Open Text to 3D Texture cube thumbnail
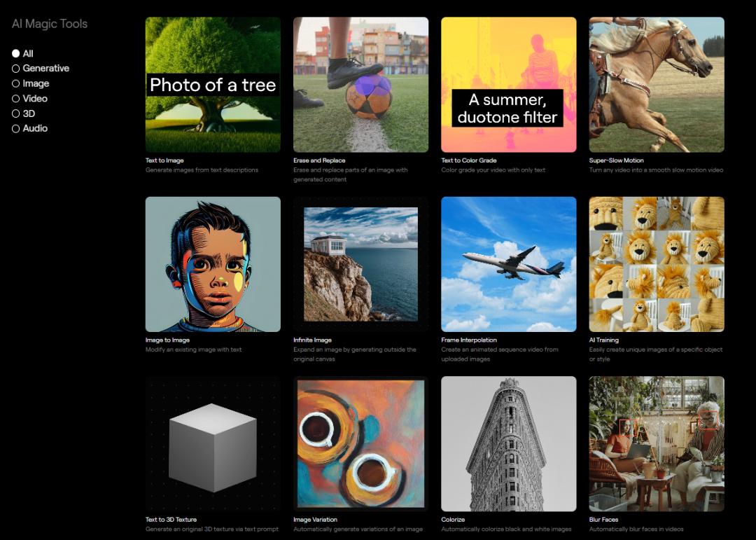Screen dimensions: 756x540 (x=213, y=443)
